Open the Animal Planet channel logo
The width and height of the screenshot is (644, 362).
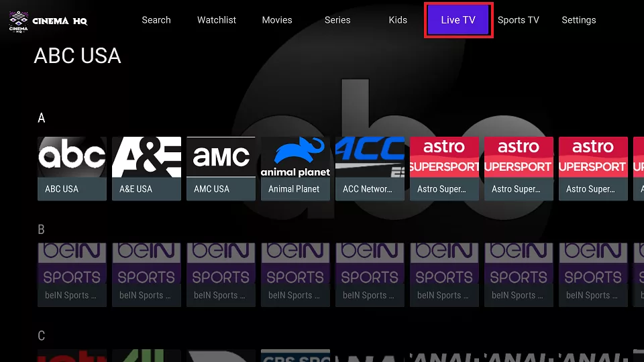click(x=295, y=157)
